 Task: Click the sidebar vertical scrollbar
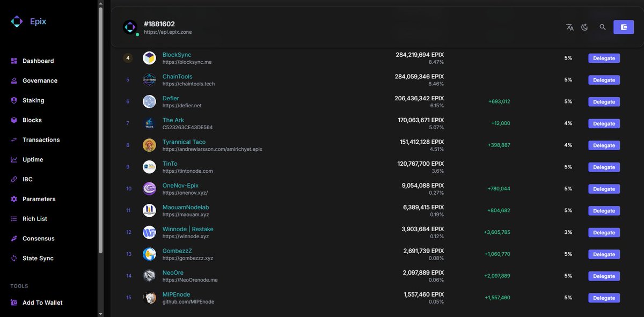tap(100, 129)
